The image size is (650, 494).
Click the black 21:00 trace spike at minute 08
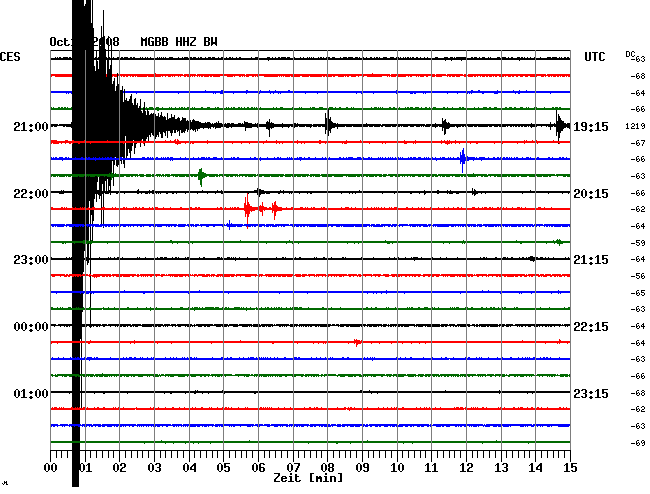coord(329,124)
